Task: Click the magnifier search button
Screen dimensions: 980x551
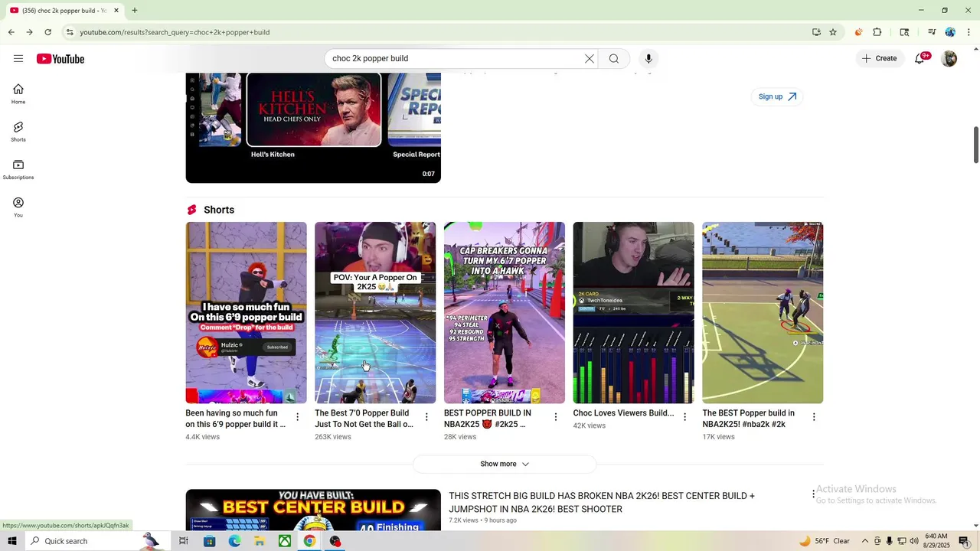Action: (x=614, y=59)
